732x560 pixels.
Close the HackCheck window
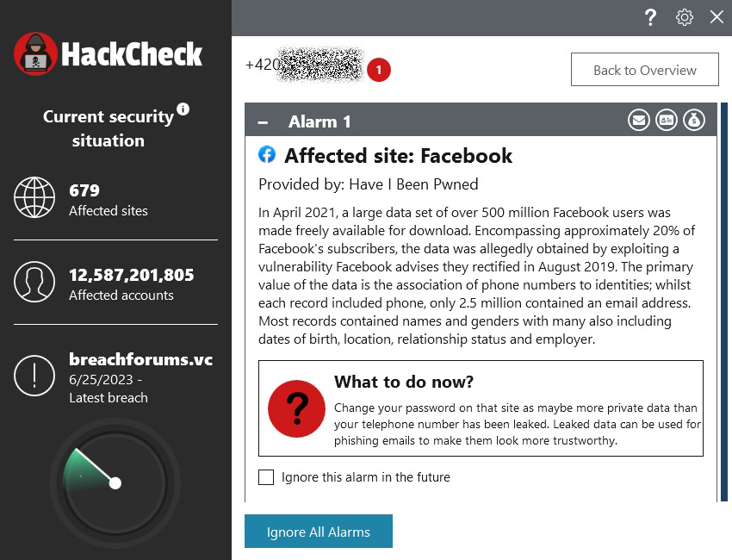click(x=716, y=17)
